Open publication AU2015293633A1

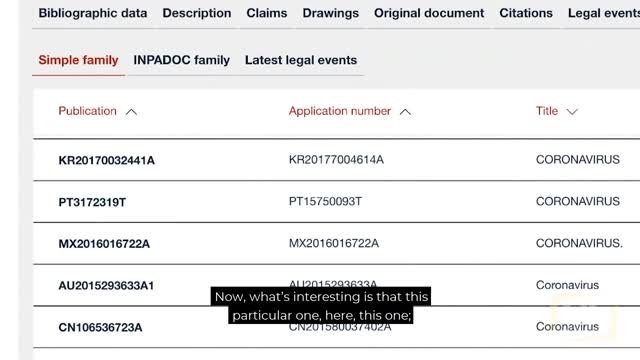tap(106, 285)
